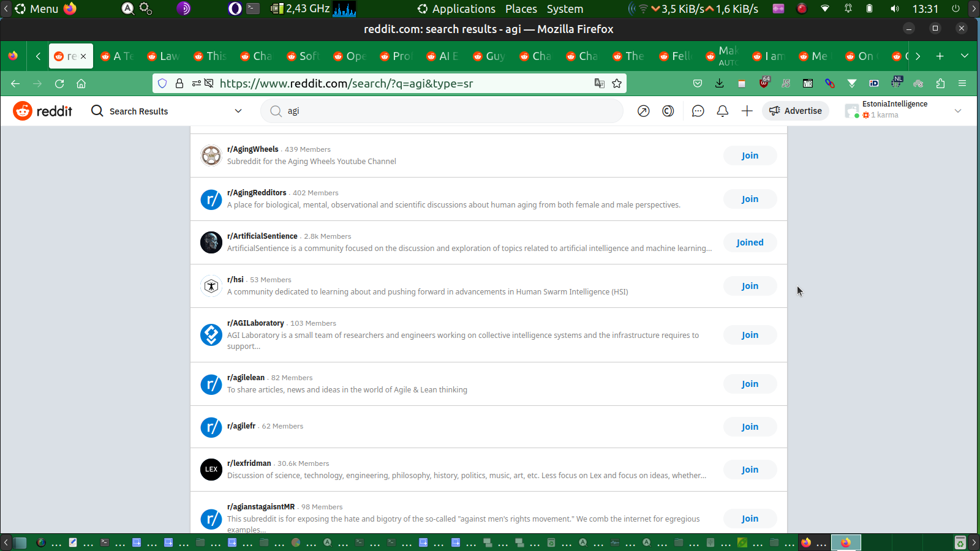980x551 pixels.
Task: Click the power icon in top panel
Action: (x=956, y=9)
